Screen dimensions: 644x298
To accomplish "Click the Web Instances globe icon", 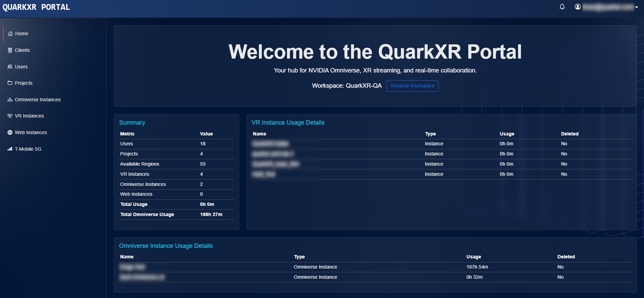I will point(10,132).
